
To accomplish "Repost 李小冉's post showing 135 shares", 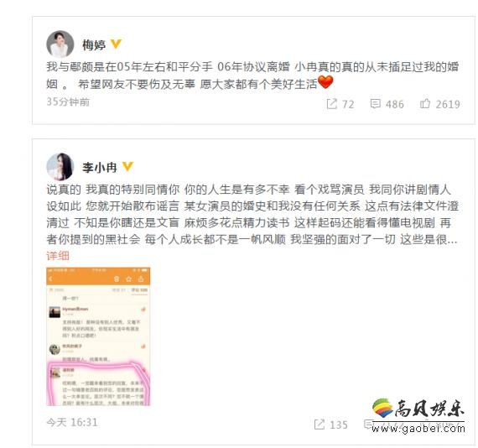I will coord(331,425).
